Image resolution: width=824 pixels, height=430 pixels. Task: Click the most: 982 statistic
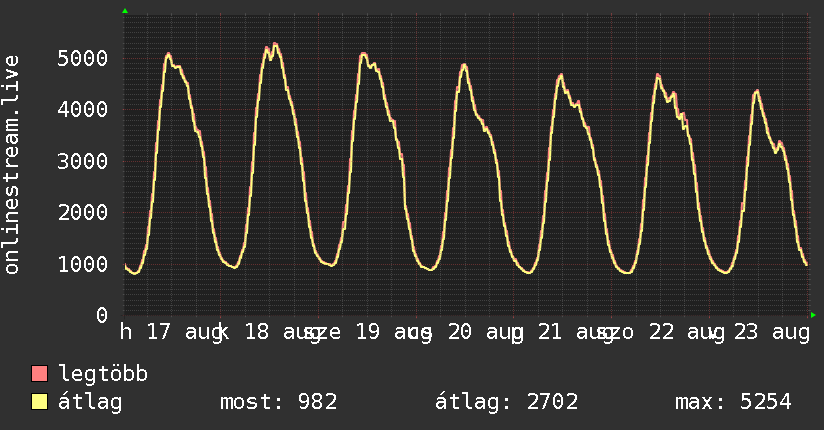pyautogui.click(x=279, y=402)
